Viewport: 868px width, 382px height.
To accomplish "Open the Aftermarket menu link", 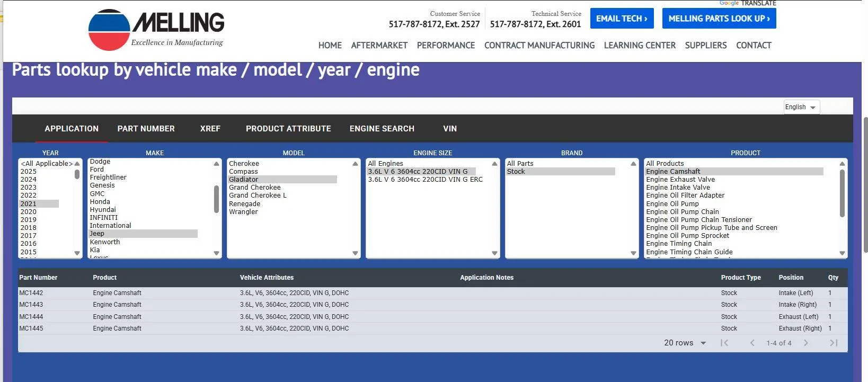I will click(x=379, y=46).
